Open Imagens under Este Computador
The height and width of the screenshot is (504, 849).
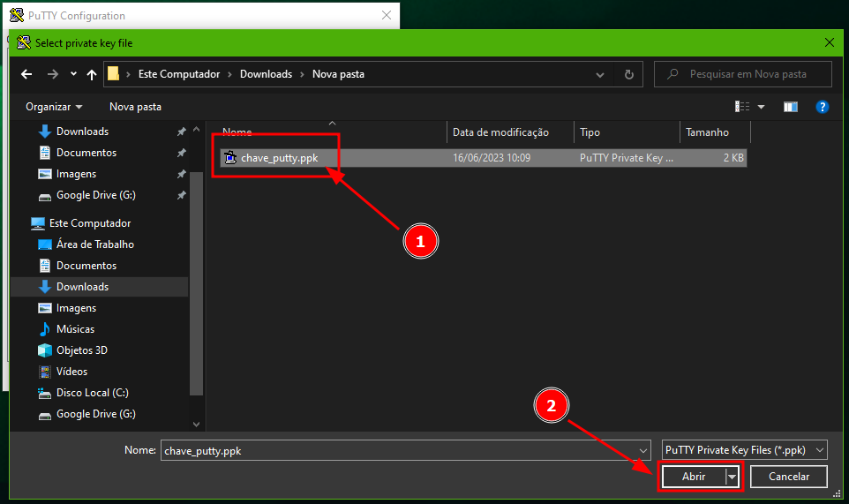[x=76, y=307]
